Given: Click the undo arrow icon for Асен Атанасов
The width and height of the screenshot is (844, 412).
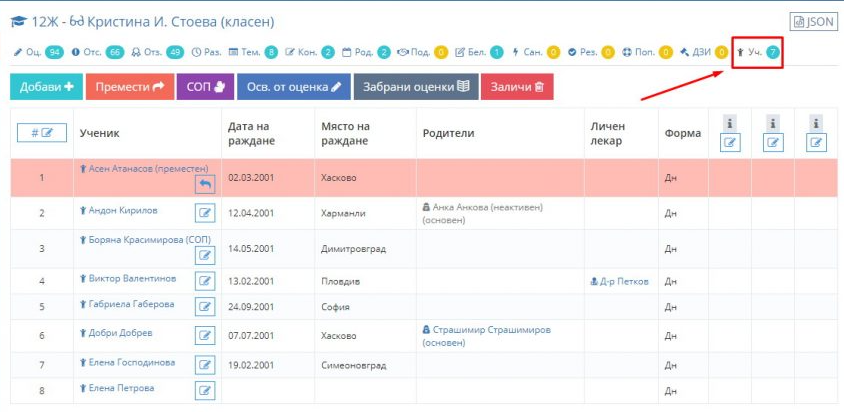Looking at the screenshot, I should click(x=204, y=184).
